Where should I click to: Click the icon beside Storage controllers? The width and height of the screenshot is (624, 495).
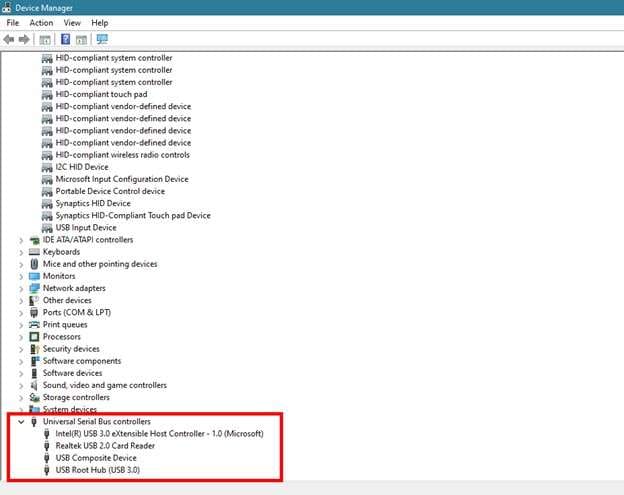point(35,397)
